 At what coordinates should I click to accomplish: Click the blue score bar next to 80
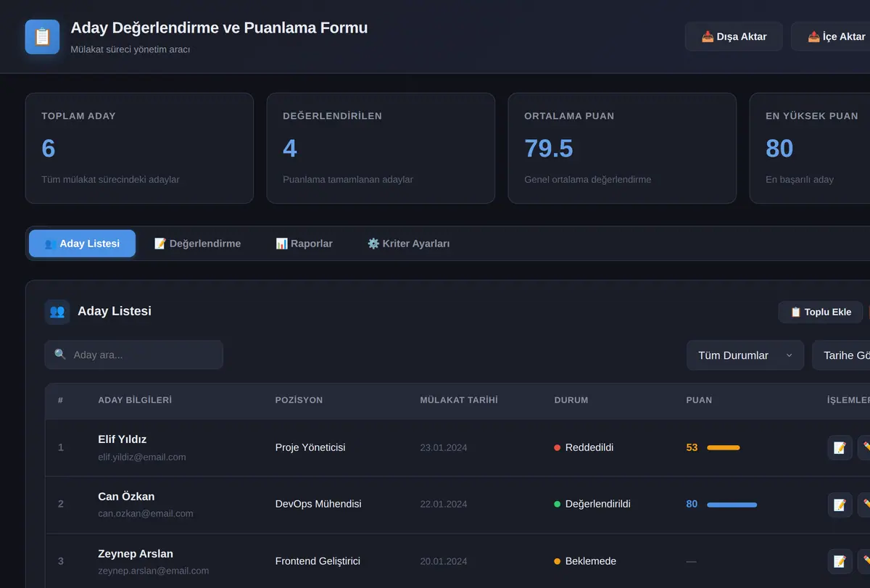pos(732,505)
